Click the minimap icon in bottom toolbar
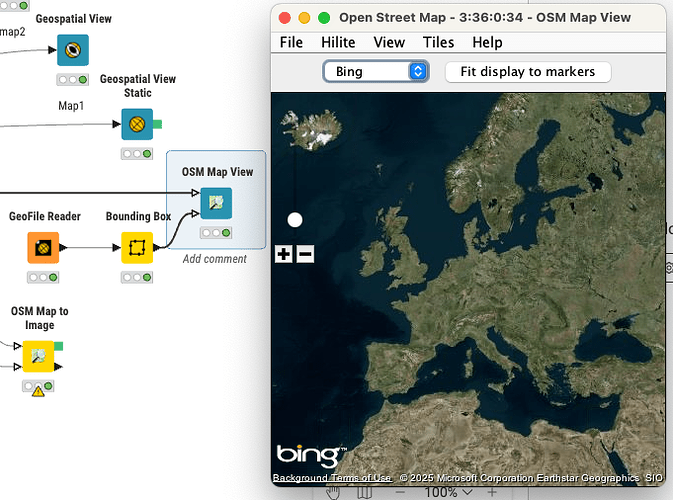The image size is (673, 500). pyautogui.click(x=364, y=493)
